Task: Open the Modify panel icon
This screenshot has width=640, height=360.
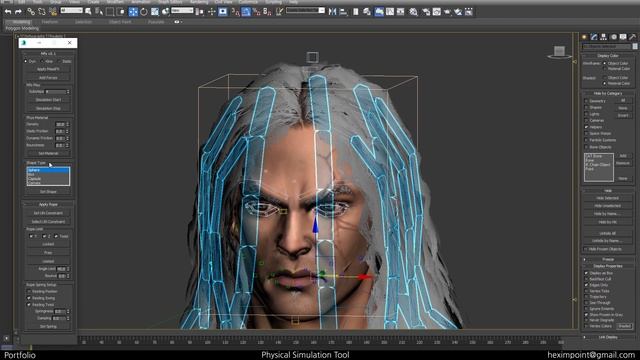Action: click(594, 37)
